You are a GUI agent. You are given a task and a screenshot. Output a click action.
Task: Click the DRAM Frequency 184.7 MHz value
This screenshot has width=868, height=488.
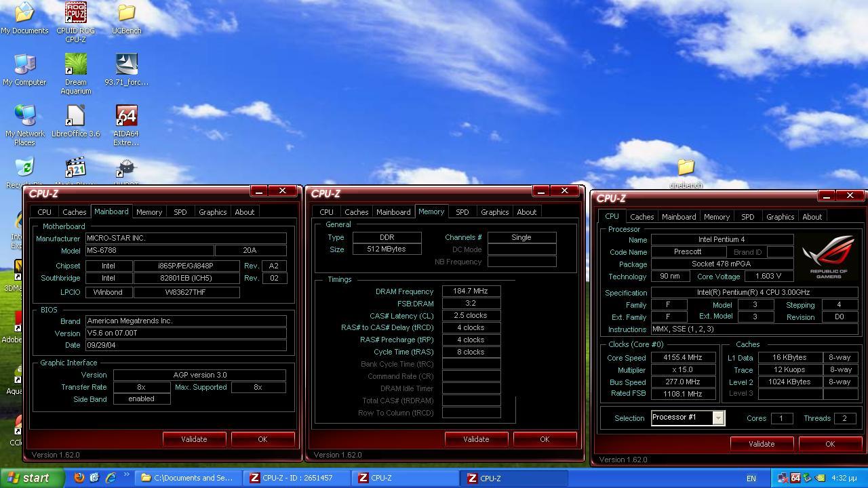coord(471,291)
